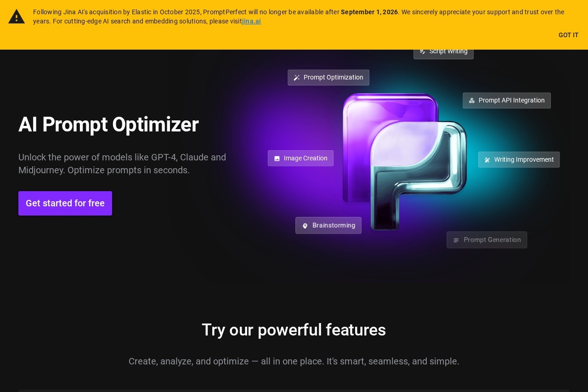Viewport: 588px width, 392px height.
Task: Open the Prompt Optimization feature chip
Action: tap(328, 77)
